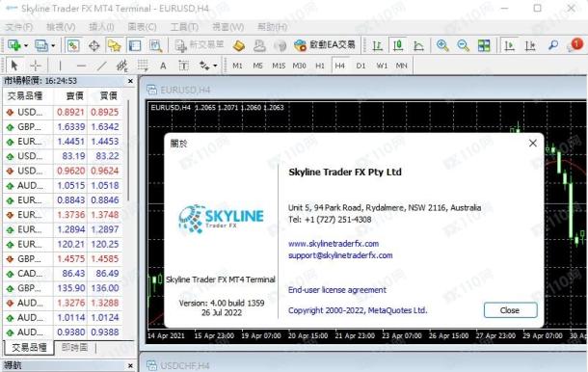The width and height of the screenshot is (588, 372).
Task: Select the equidistant channel tool
Action: click(121, 66)
